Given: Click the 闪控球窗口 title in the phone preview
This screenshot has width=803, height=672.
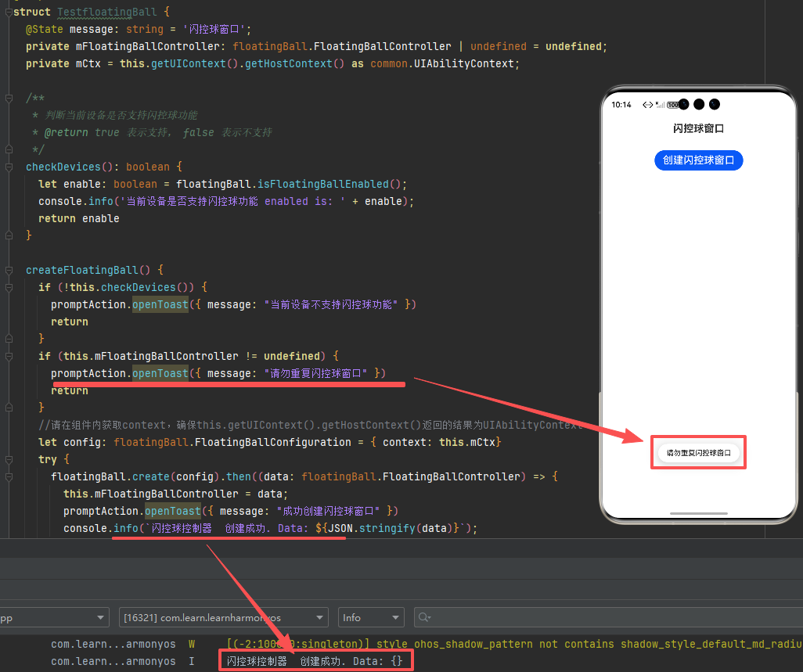Looking at the screenshot, I should [698, 128].
